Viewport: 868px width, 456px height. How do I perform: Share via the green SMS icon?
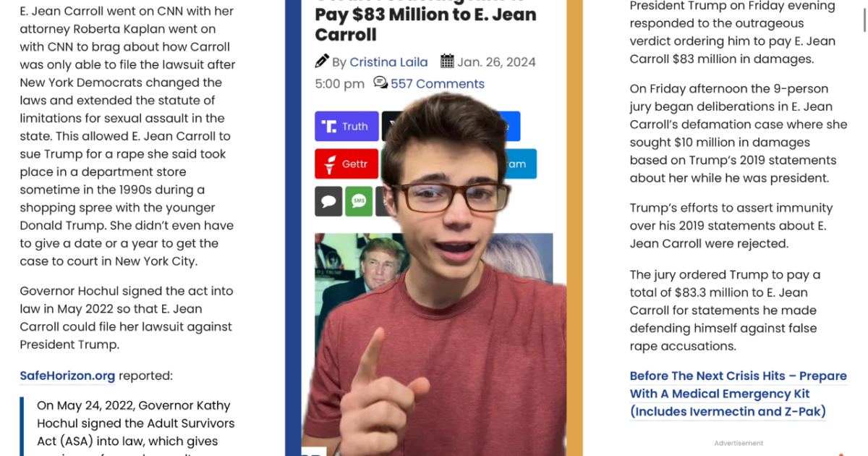(359, 201)
